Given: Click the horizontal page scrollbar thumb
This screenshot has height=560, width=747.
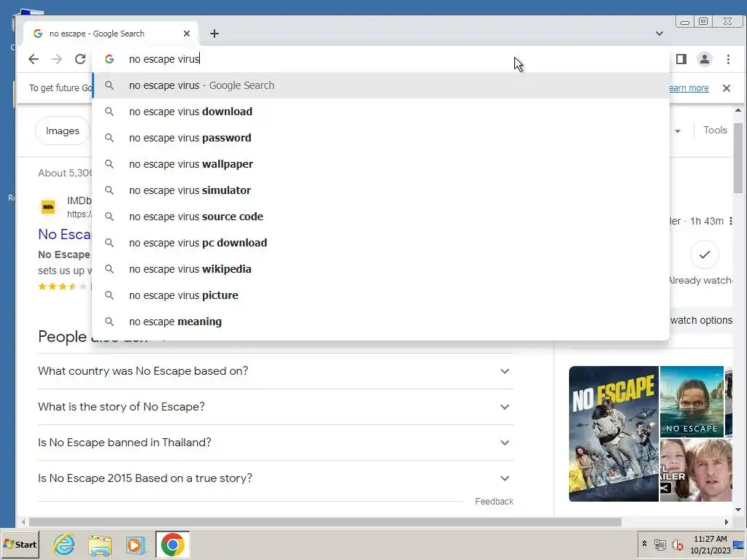Looking at the screenshot, I should coord(325,522).
